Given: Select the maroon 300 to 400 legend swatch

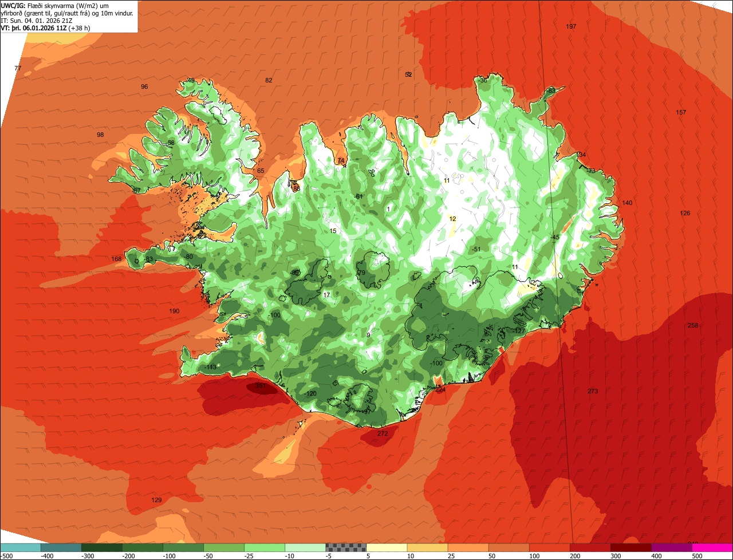Looking at the screenshot, I should [x=631, y=547].
